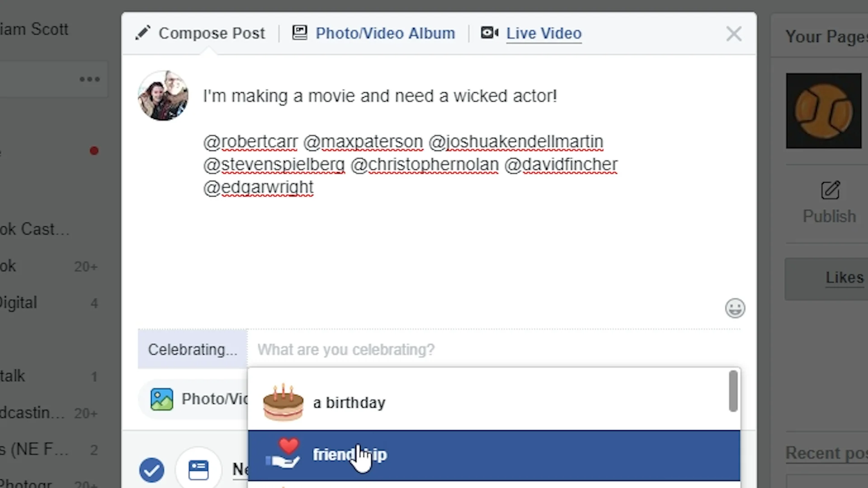Click the @edgarwright mention text
This screenshot has height=488, width=868.
coord(258,188)
